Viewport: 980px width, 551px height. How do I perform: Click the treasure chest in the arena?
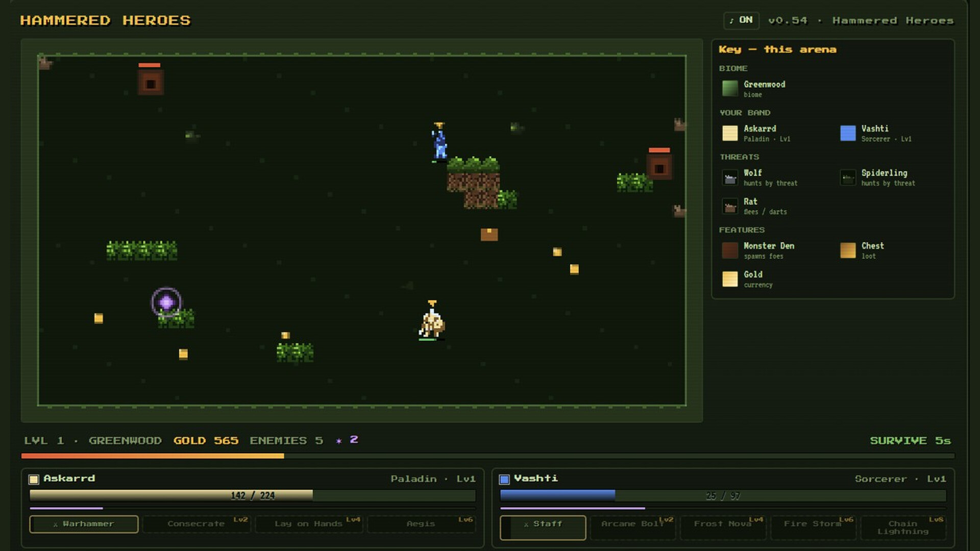pos(489,234)
